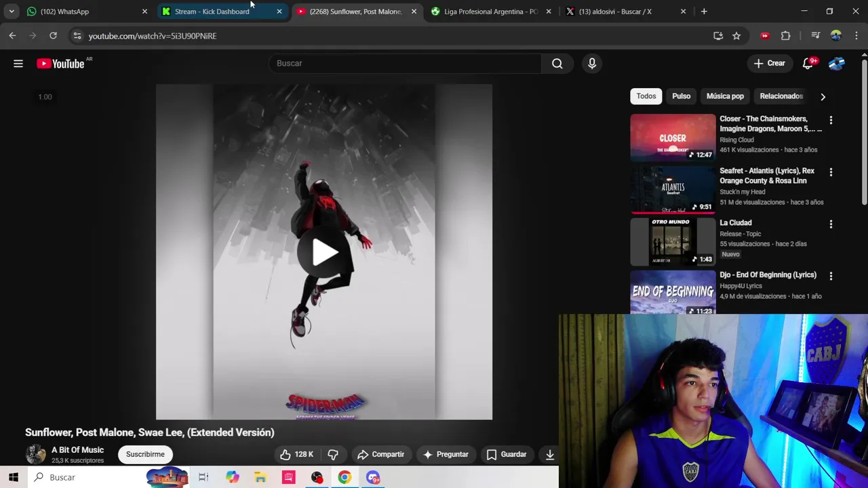This screenshot has width=868, height=488.
Task: Play the Sunflower video
Action: (324, 252)
